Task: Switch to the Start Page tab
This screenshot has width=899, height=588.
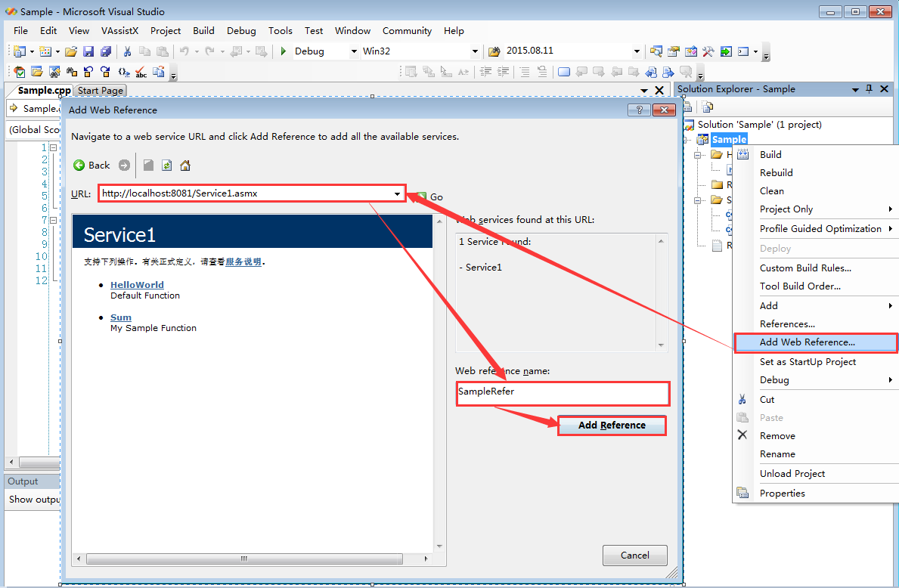Action: tap(101, 91)
